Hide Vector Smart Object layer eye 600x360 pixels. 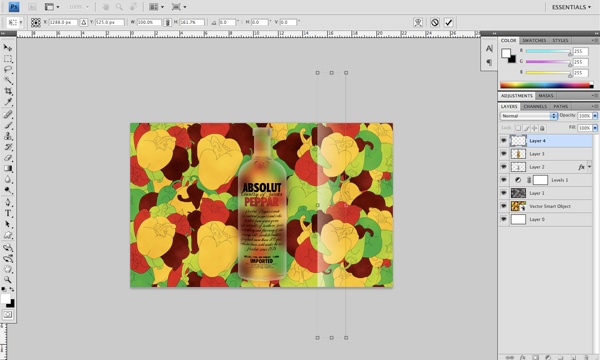tap(504, 206)
